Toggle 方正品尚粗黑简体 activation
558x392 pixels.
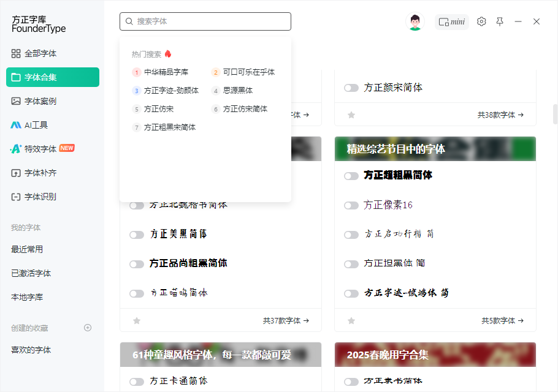137,264
